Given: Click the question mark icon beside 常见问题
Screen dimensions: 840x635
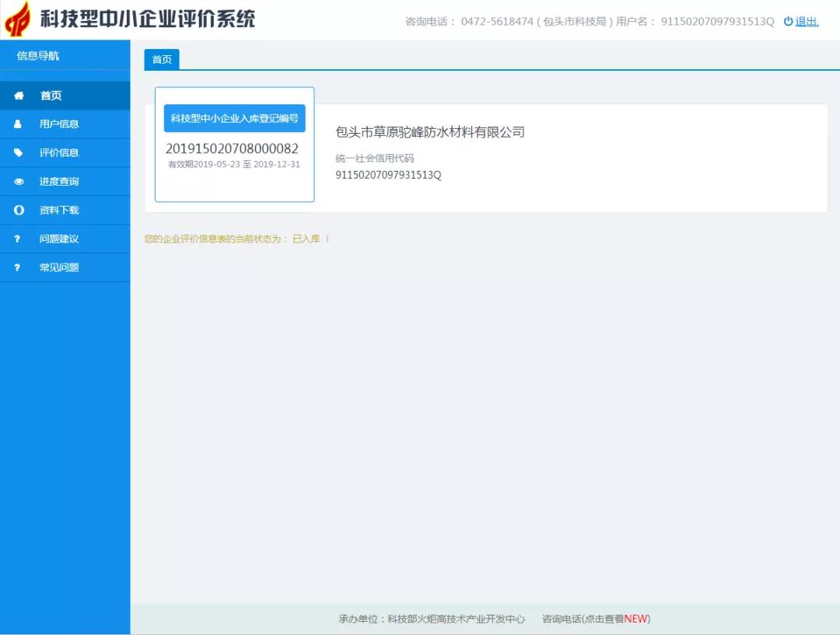Looking at the screenshot, I should click(17, 267).
